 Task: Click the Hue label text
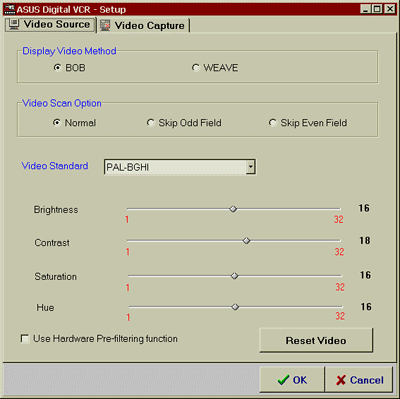point(45,307)
